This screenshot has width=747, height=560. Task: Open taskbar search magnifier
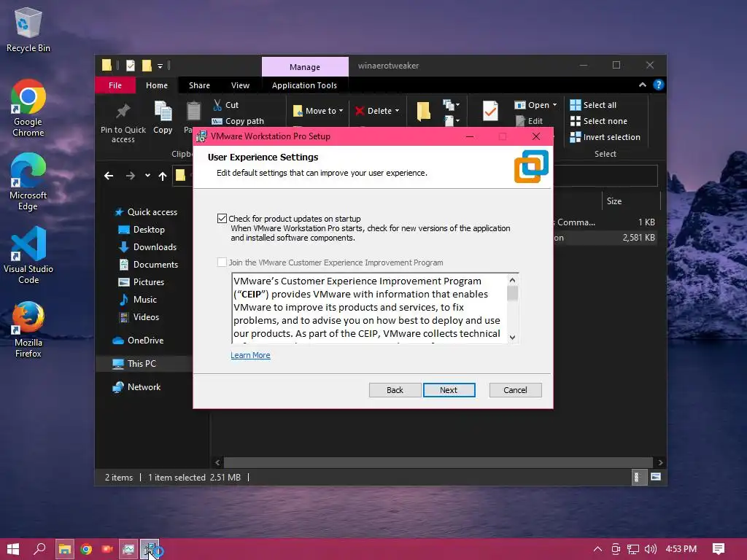click(39, 549)
